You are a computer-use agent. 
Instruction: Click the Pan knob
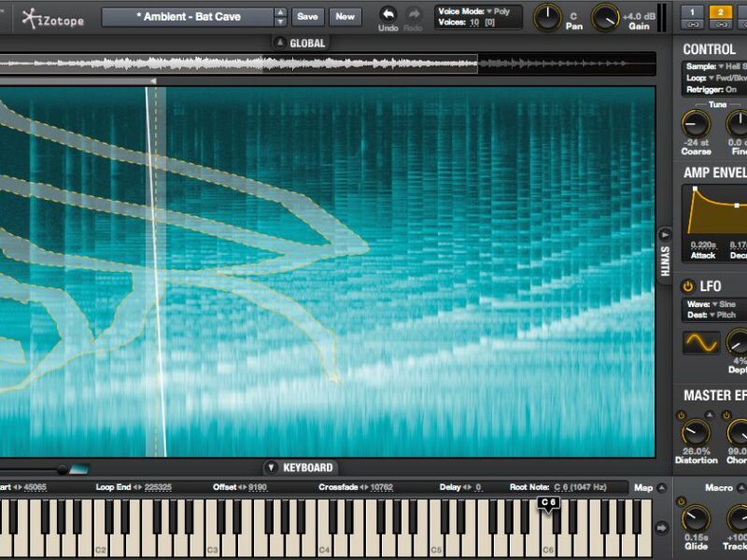coord(547,16)
